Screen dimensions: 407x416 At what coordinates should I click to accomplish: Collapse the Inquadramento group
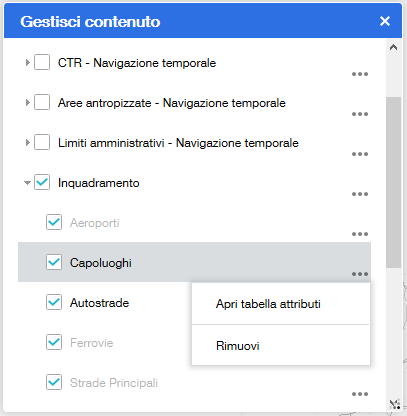click(27, 183)
